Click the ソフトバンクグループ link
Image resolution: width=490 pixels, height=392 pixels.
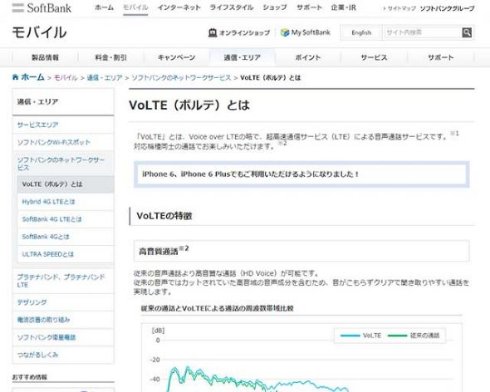pyautogui.click(x=447, y=9)
